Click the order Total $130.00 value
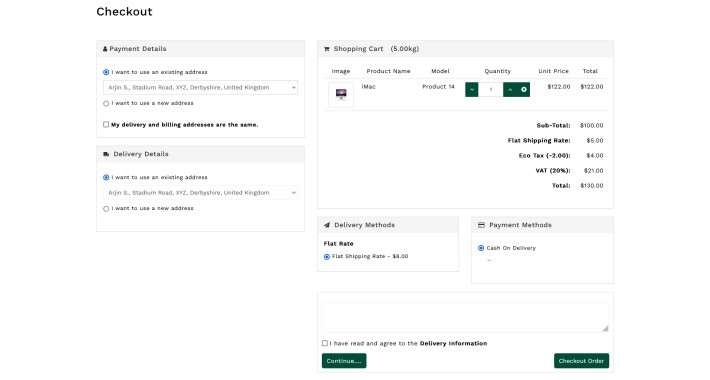Viewport: 710px width, 380px height. [x=592, y=186]
